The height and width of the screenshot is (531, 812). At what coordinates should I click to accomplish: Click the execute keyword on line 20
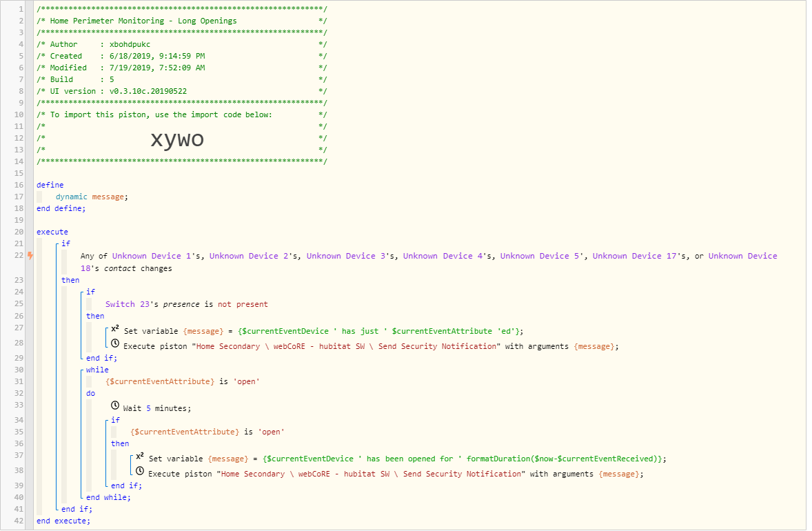[52, 232]
